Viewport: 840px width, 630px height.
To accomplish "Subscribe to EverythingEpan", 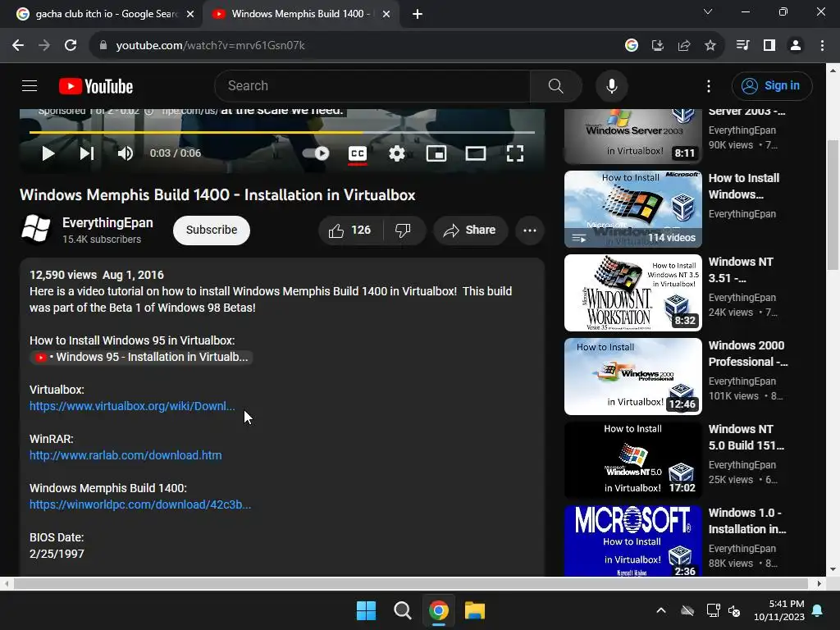I will [212, 231].
